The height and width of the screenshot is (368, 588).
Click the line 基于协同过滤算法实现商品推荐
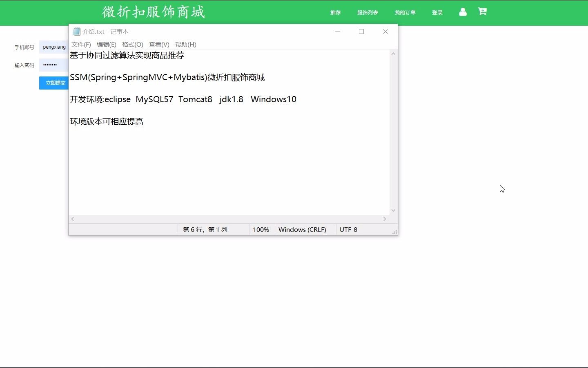[x=127, y=55]
